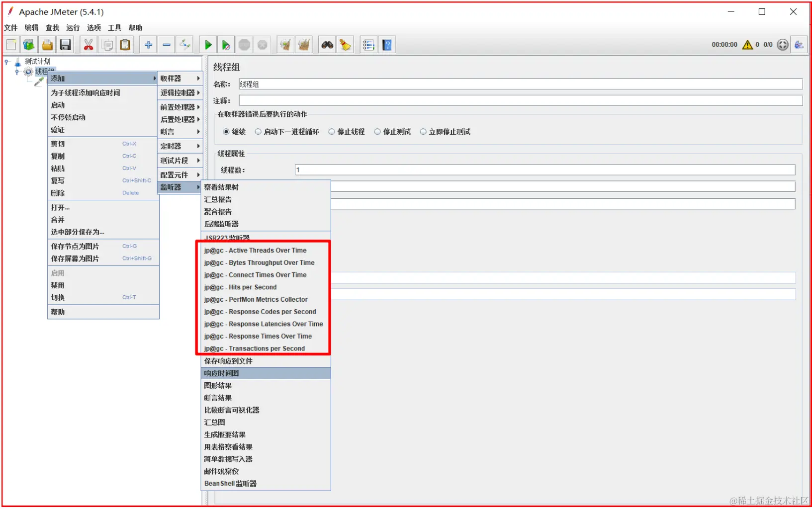Collapse all nodes with minus icon
Viewport: 812px width, 509px height.
click(167, 45)
